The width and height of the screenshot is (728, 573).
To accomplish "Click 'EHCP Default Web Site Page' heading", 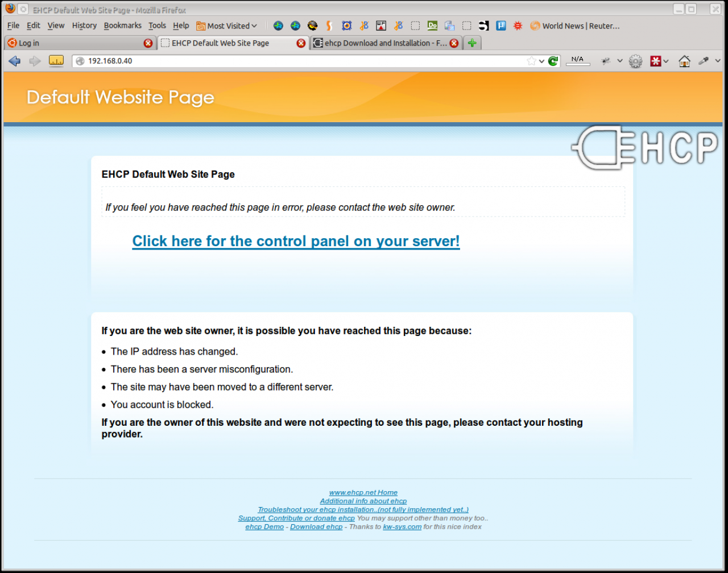I will pos(168,174).
